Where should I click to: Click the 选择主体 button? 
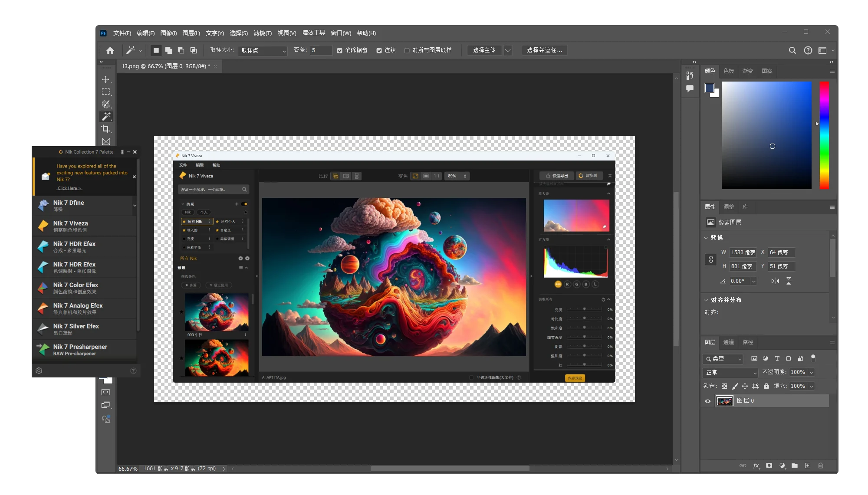(x=484, y=50)
